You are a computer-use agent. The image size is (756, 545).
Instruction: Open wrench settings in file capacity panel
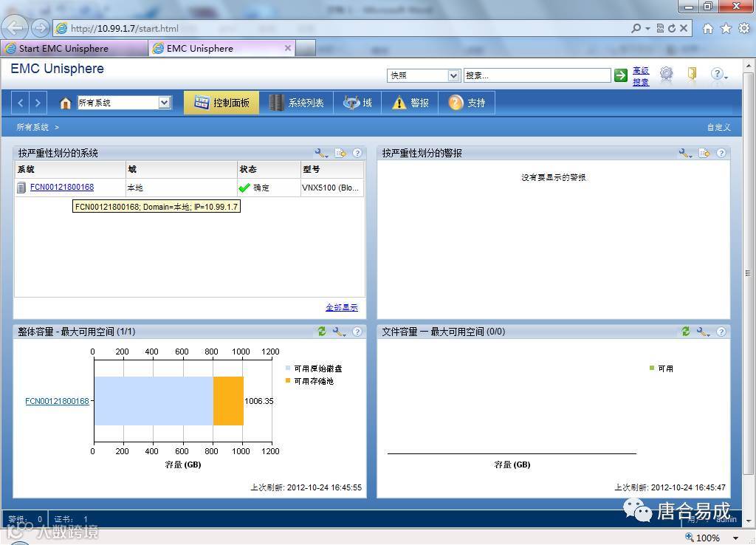[x=703, y=332]
